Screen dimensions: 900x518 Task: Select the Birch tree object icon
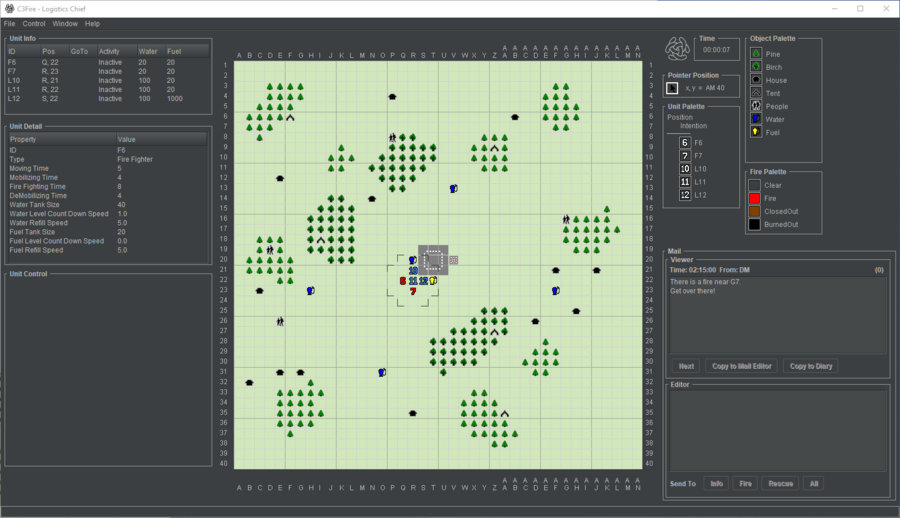coord(756,67)
